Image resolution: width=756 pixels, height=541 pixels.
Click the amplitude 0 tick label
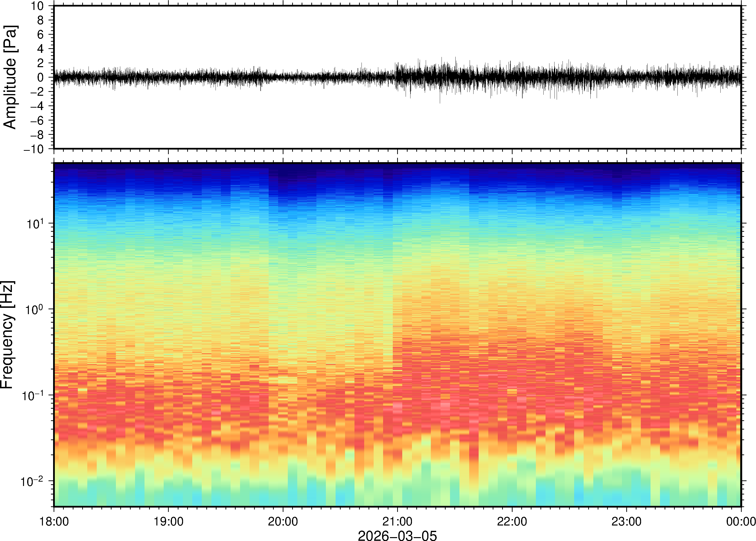40,77
